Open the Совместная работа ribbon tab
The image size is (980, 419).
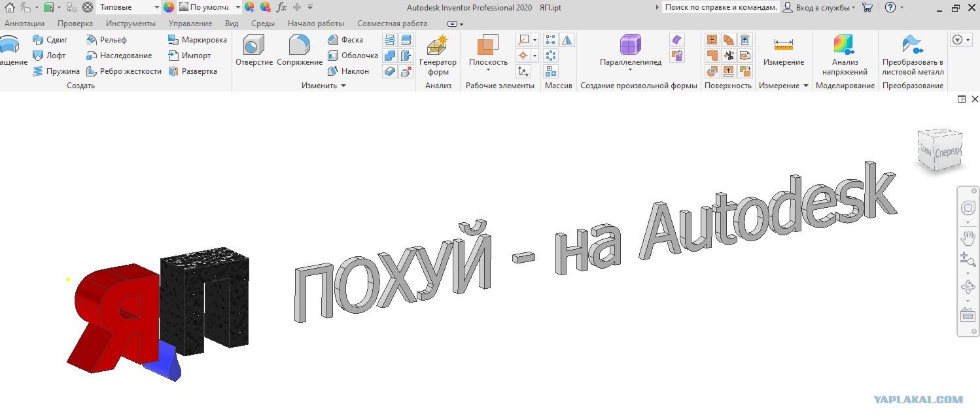coord(392,24)
